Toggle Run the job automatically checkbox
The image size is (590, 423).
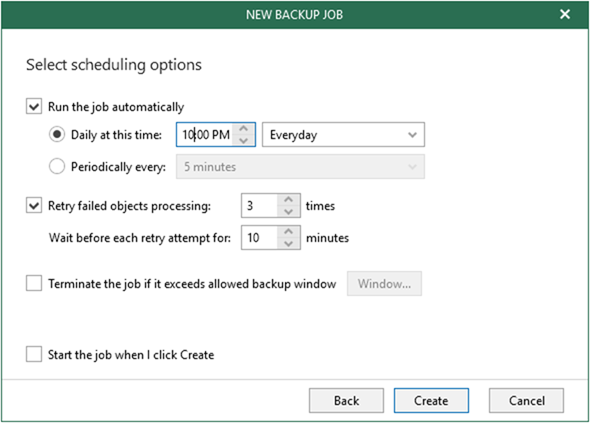pyautogui.click(x=34, y=107)
